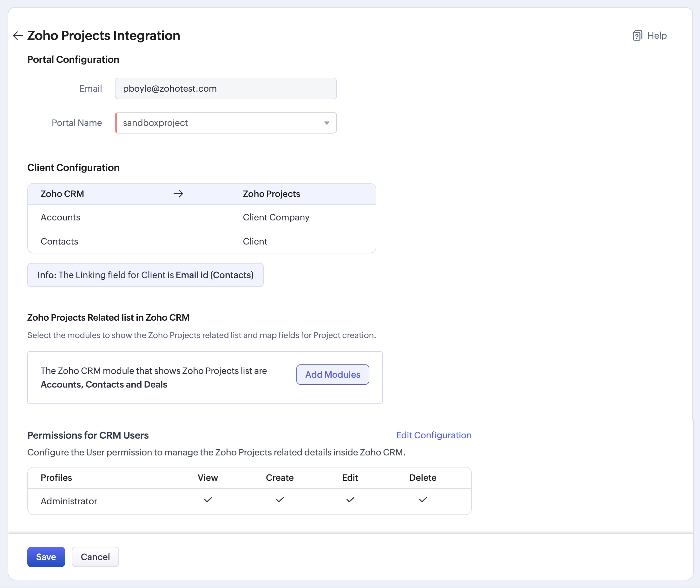Screen dimensions: 700x588
Task: Click Administrator Create permission checkmark
Action: pos(280,500)
